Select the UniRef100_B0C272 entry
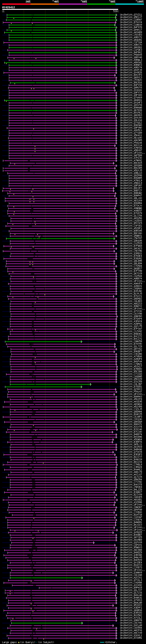The height and width of the screenshot is (644, 146). (x=131, y=336)
